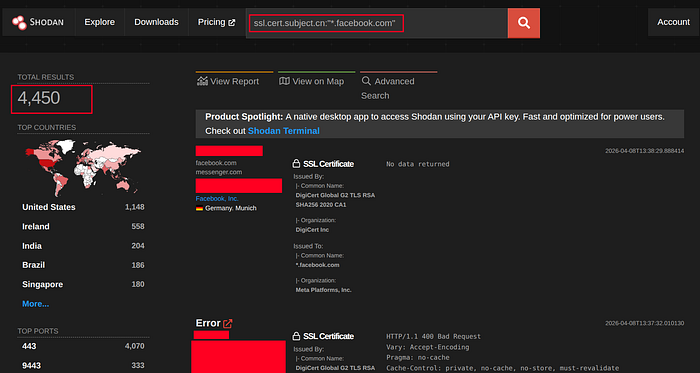
Task: Open the Facebook, Inc. organization link
Action: [217, 199]
